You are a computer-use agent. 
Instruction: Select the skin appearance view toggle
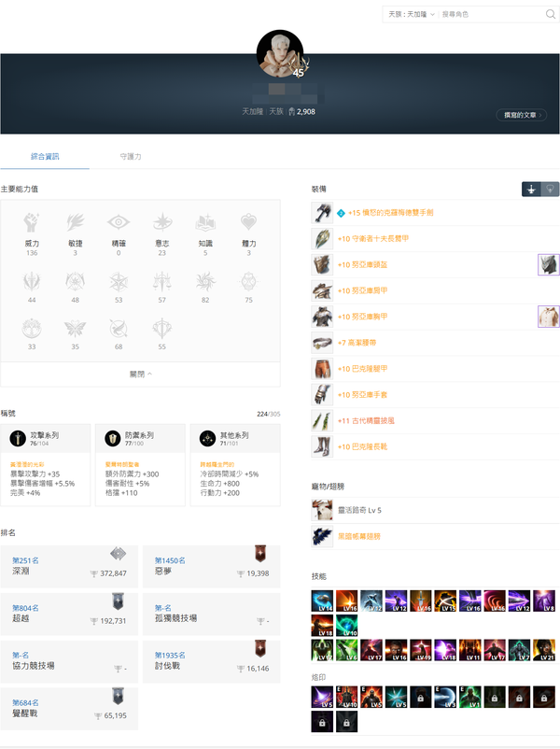click(550, 190)
